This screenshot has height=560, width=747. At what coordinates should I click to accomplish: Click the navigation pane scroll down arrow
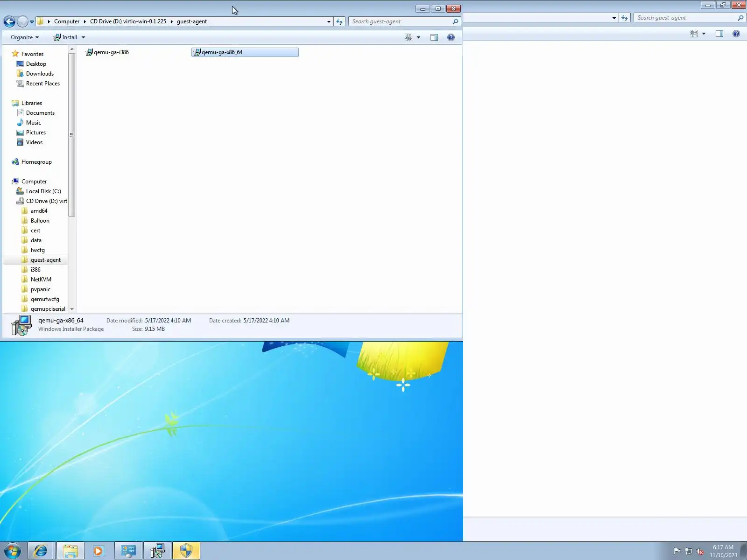tap(72, 309)
